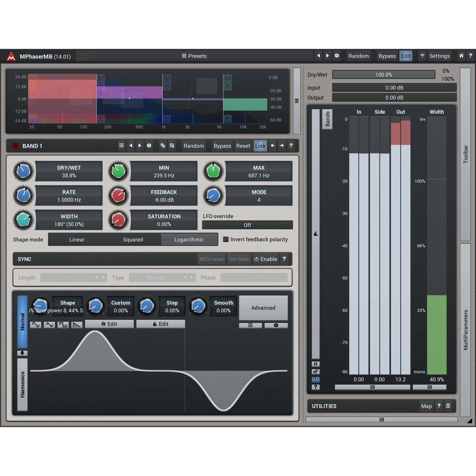
Task: Reset Band 1 parameters
Action: pyautogui.click(x=243, y=146)
